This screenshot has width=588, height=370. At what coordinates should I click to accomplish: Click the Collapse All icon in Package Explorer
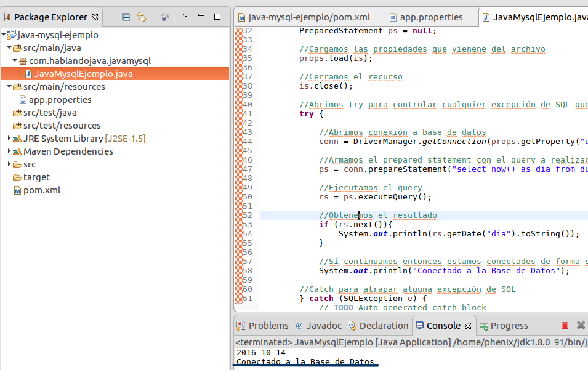point(126,15)
